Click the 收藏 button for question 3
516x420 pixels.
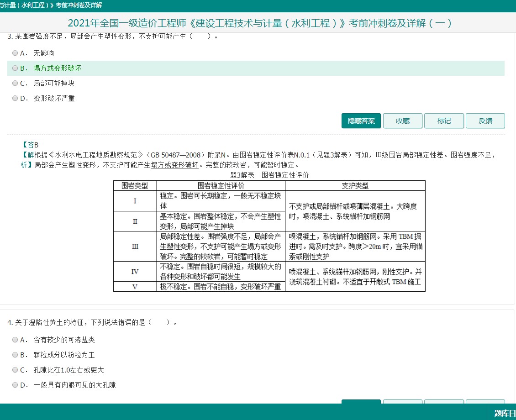click(x=402, y=121)
